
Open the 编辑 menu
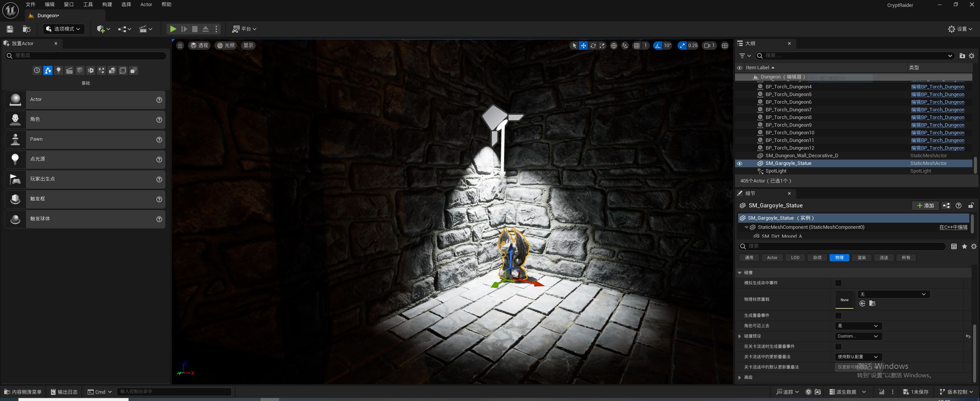50,5
